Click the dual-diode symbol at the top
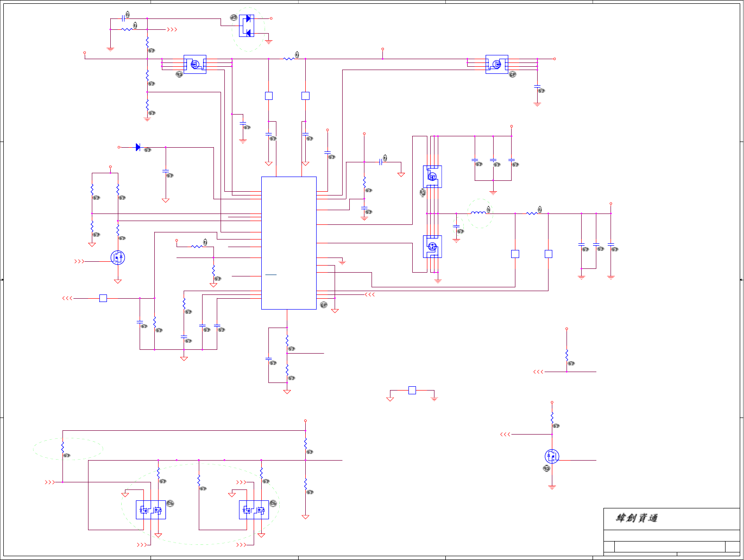The width and height of the screenshot is (744, 560). [247, 26]
